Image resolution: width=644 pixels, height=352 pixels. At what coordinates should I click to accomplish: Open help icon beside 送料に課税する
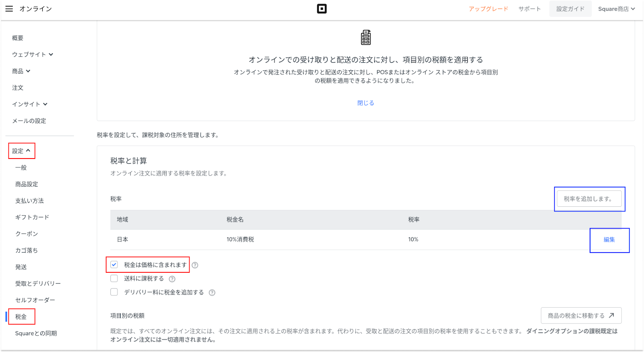[172, 279]
